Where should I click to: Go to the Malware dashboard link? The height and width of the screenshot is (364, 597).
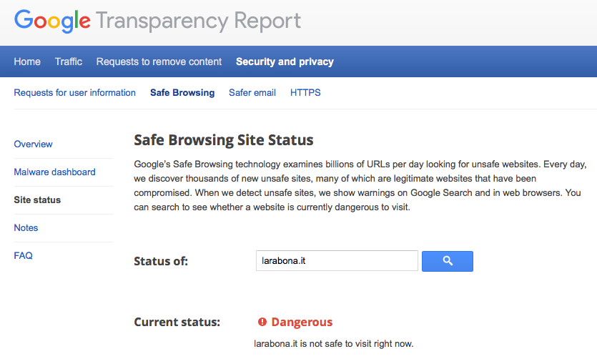click(x=54, y=172)
